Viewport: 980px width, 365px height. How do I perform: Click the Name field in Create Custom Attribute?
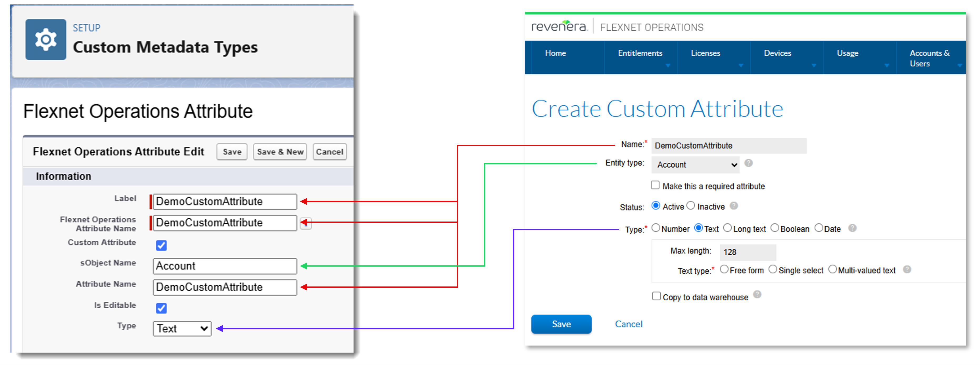(x=729, y=146)
